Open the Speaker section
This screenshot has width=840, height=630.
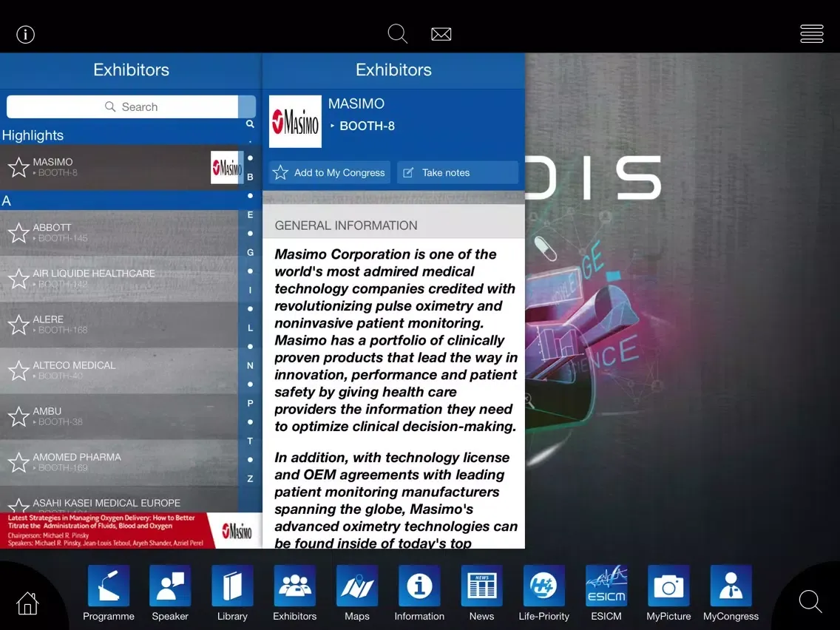coord(170,594)
